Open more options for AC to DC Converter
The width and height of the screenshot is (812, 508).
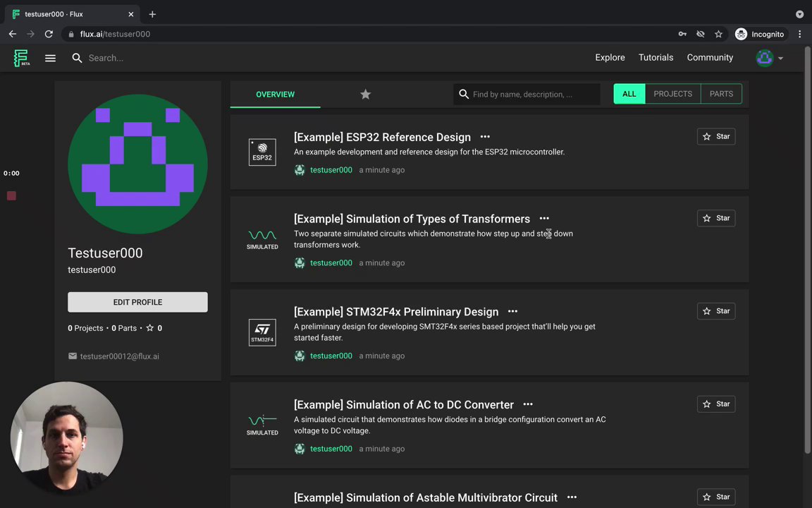tap(528, 404)
